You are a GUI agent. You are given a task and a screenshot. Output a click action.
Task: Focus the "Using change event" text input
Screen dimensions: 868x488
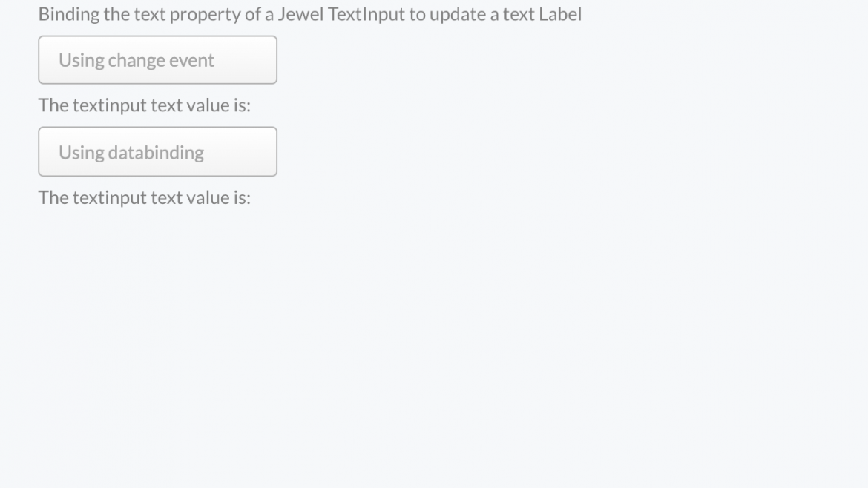[157, 60]
